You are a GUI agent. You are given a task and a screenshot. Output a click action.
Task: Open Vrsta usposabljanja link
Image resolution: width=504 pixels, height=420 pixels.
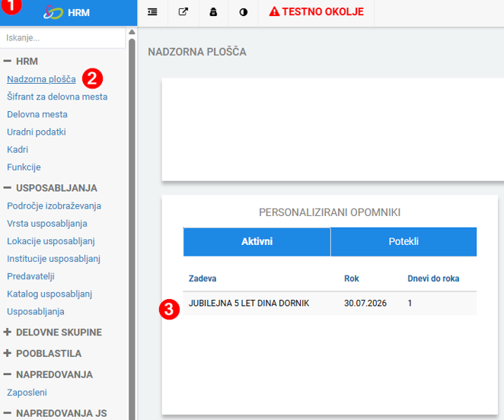pyautogui.click(x=47, y=224)
